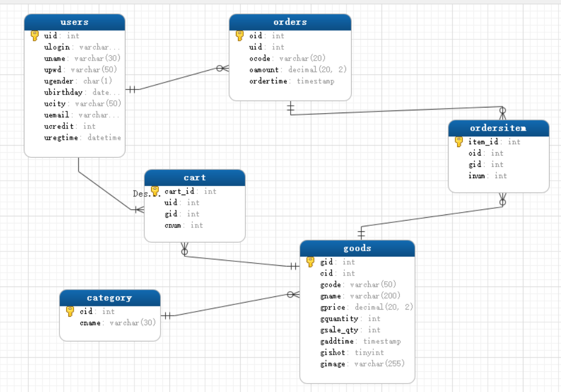Screen dimensions: 561x392
Task: Click the cname varchar(30) column
Action: [118, 323]
